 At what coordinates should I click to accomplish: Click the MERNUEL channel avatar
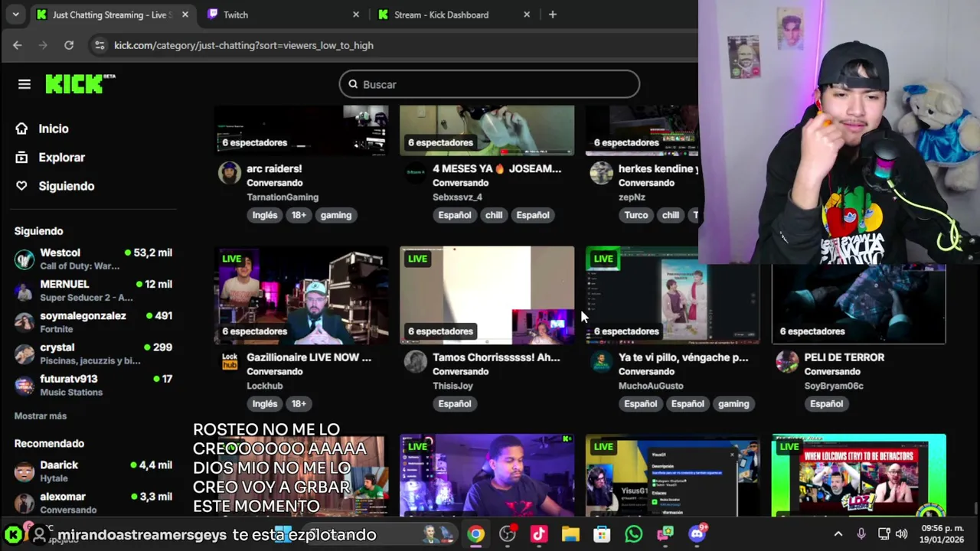click(24, 291)
